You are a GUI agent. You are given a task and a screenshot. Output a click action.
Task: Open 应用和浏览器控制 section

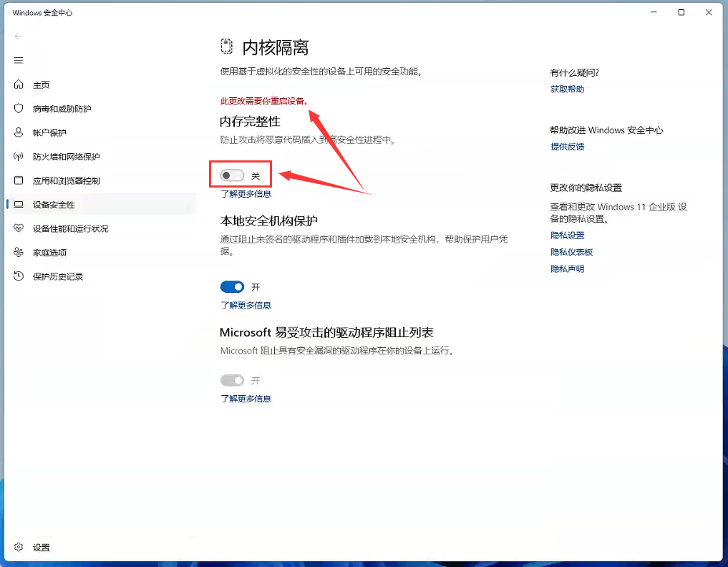click(66, 180)
